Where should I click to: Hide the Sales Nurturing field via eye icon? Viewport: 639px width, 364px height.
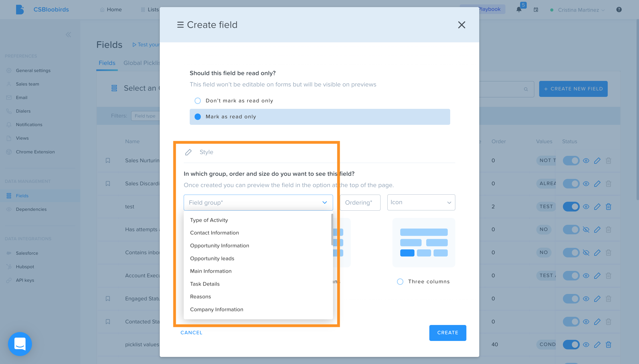[x=586, y=160]
